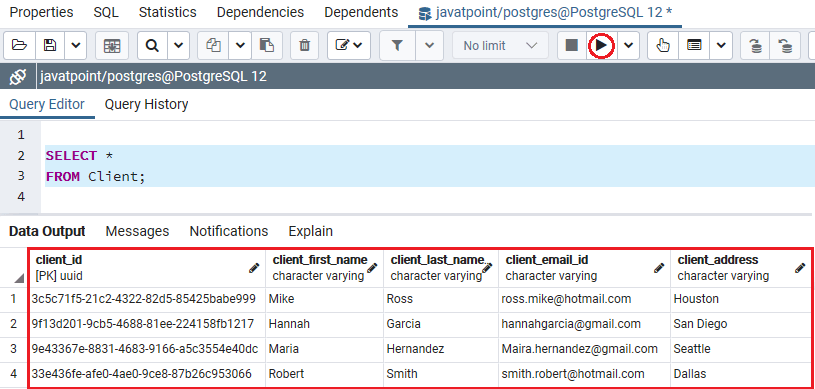
Task: Click the Open File folder icon
Action: pos(19,46)
